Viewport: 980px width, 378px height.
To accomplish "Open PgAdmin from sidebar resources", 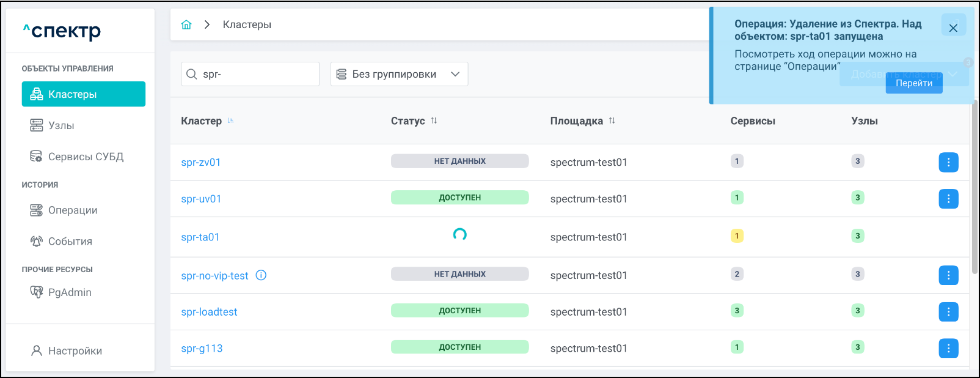I will [70, 292].
